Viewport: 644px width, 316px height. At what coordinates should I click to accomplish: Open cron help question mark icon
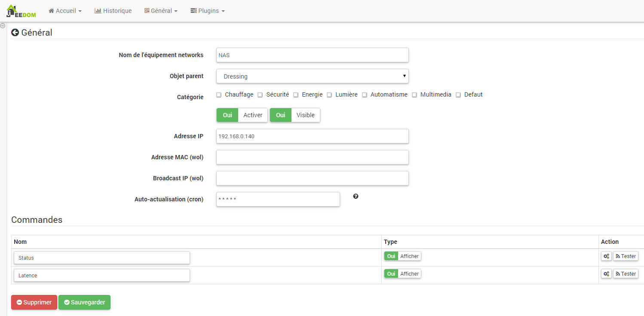click(x=356, y=196)
